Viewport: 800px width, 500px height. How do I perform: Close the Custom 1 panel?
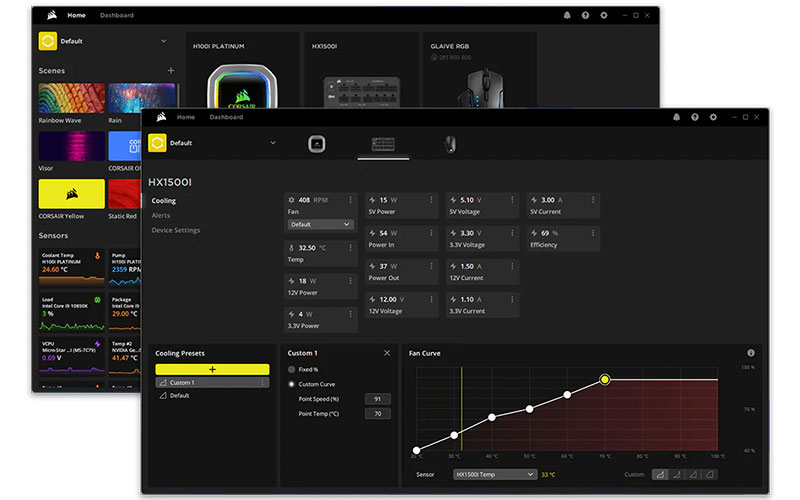(387, 353)
